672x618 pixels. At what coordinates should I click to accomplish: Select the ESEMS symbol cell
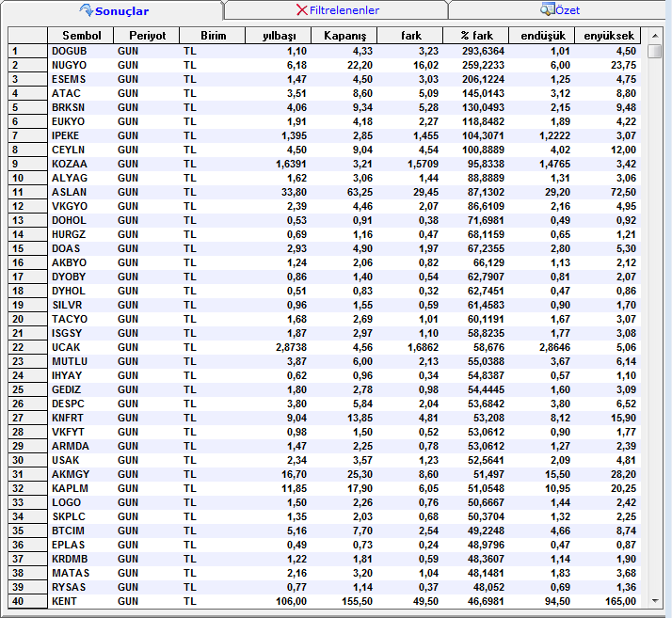[x=81, y=79]
